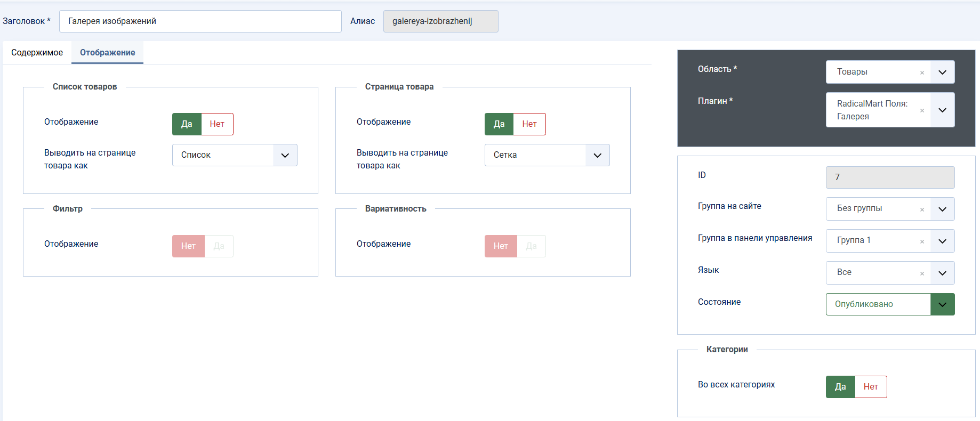Clear the Область selection with the x icon
This screenshot has width=980, height=421.
pos(922,72)
